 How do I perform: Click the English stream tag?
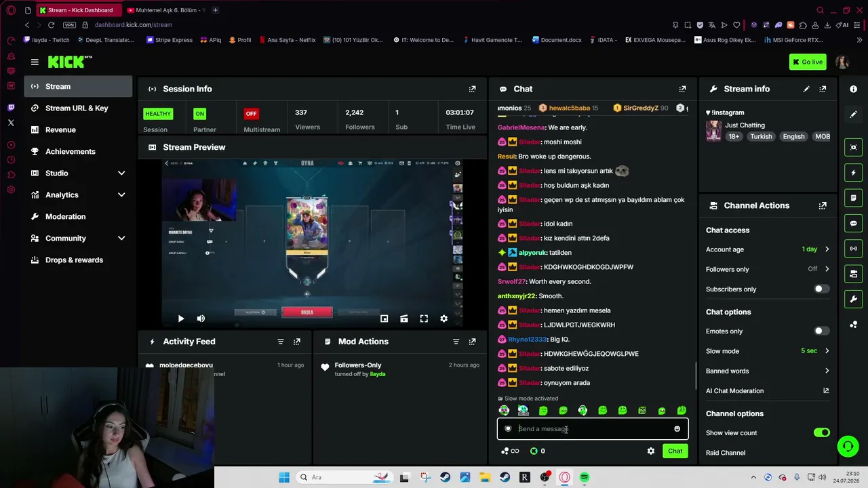793,136
